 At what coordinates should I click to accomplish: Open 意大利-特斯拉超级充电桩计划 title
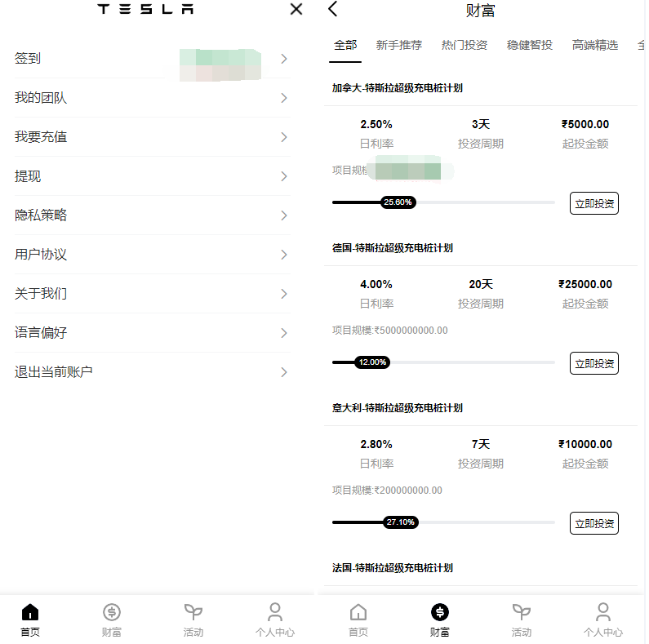[x=398, y=408]
